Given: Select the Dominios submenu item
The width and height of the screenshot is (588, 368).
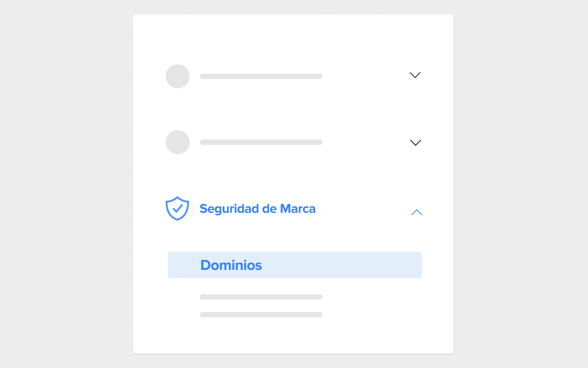Looking at the screenshot, I should coord(295,265).
